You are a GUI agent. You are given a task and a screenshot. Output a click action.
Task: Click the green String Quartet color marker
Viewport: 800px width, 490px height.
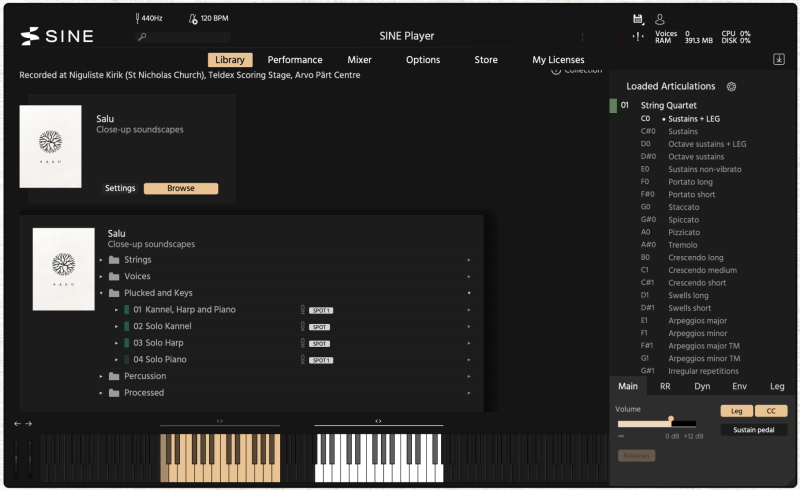click(x=613, y=106)
